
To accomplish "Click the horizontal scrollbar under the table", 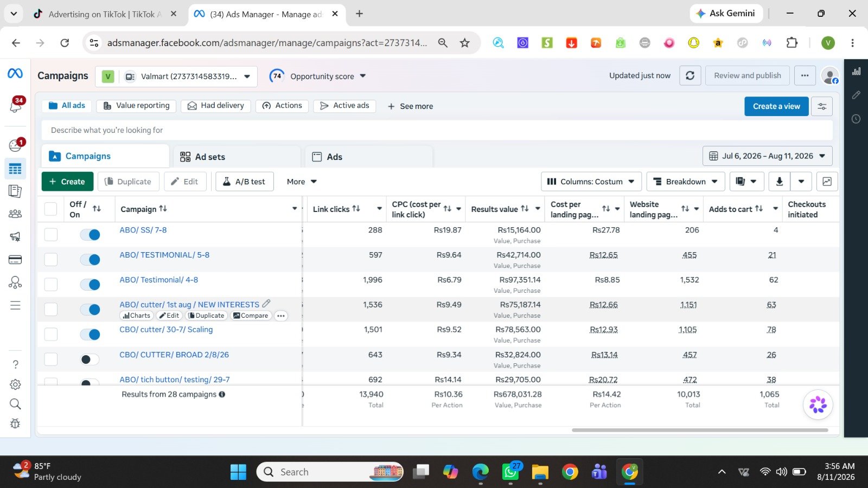I will (x=700, y=430).
